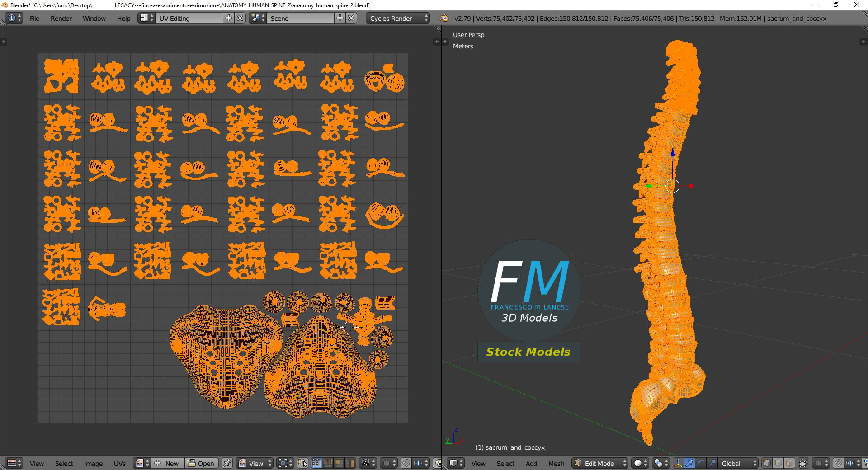Image resolution: width=868 pixels, height=470 pixels.
Task: Toggle snapping in UV editor
Action: [x=406, y=463]
